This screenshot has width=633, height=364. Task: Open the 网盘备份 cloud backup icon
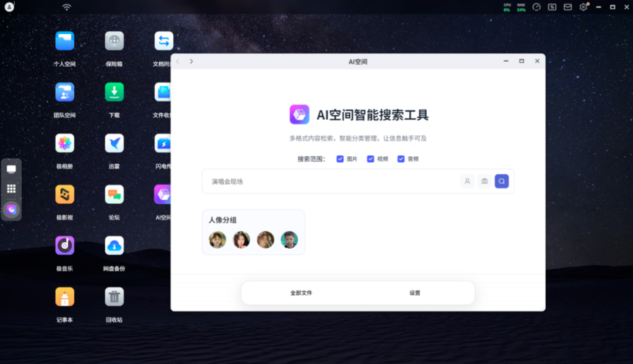114,246
